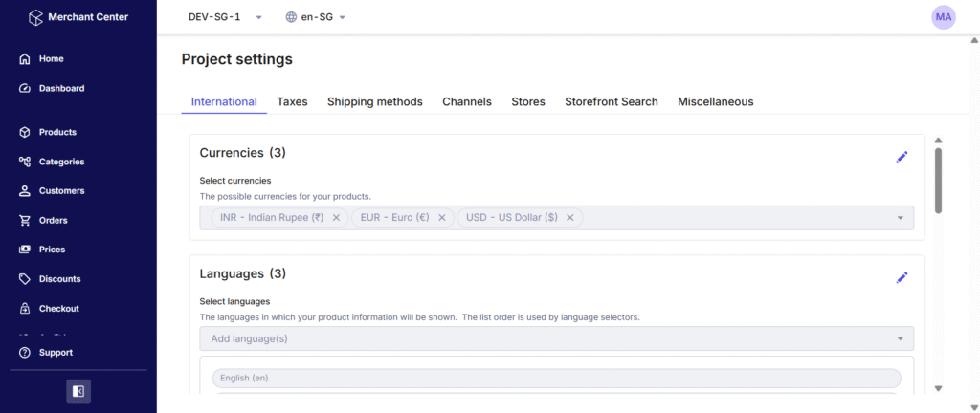Click the Products box icon
Image resolution: width=980 pixels, height=413 pixels.
click(x=25, y=133)
